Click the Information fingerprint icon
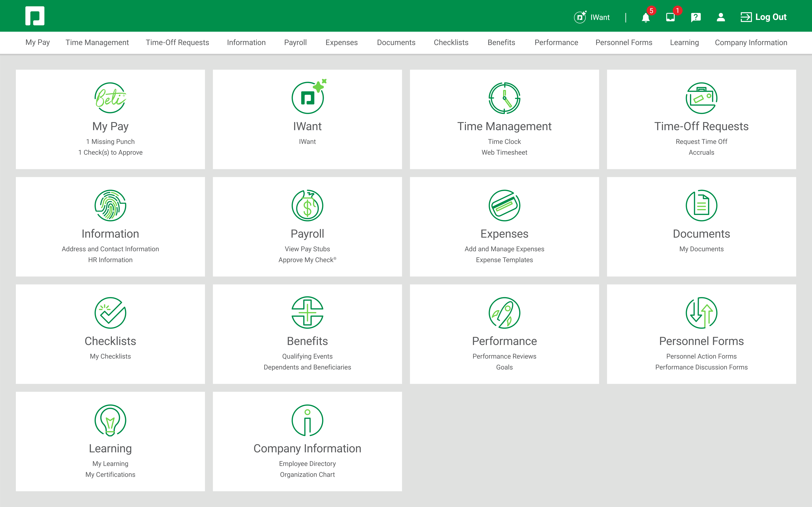 click(x=110, y=205)
